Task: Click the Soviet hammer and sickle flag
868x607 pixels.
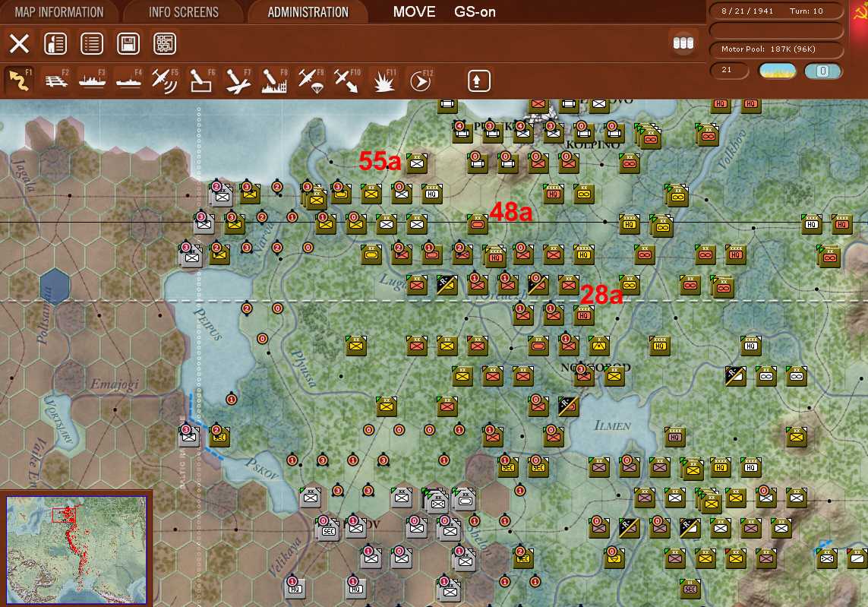Action: pos(859,12)
